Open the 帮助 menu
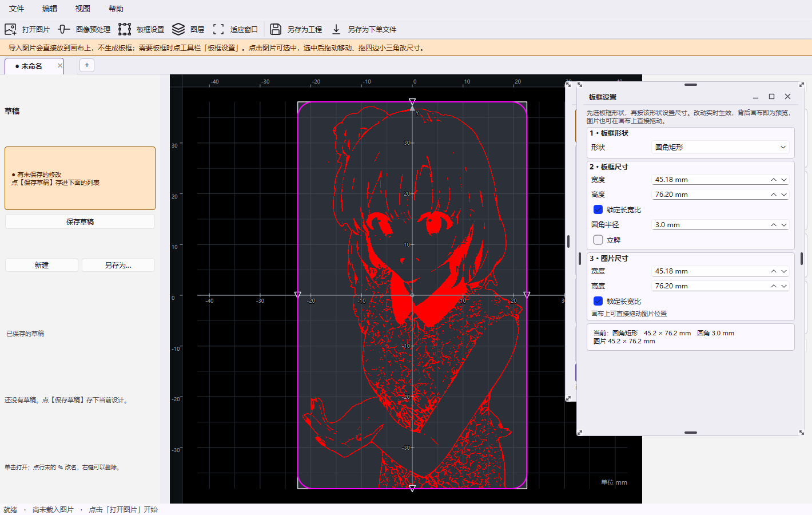This screenshot has height=515, width=812. (x=116, y=9)
